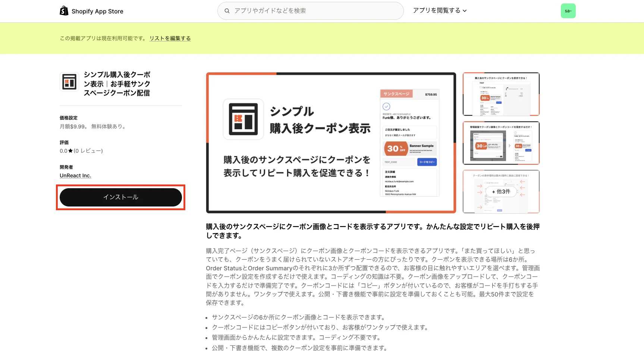Click the インストール button
This screenshot has height=351, width=644.
[121, 197]
